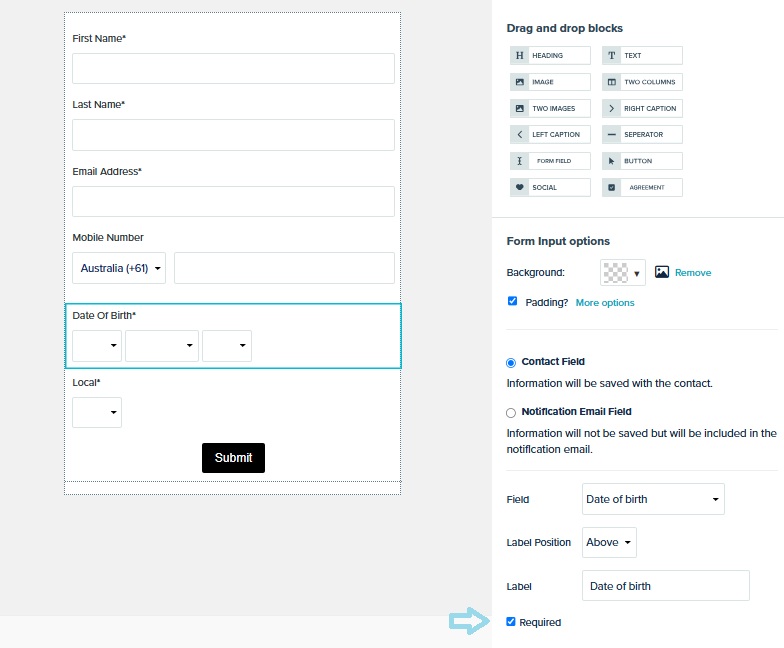
Task: Choose the Image block icon
Action: pyautogui.click(x=520, y=82)
